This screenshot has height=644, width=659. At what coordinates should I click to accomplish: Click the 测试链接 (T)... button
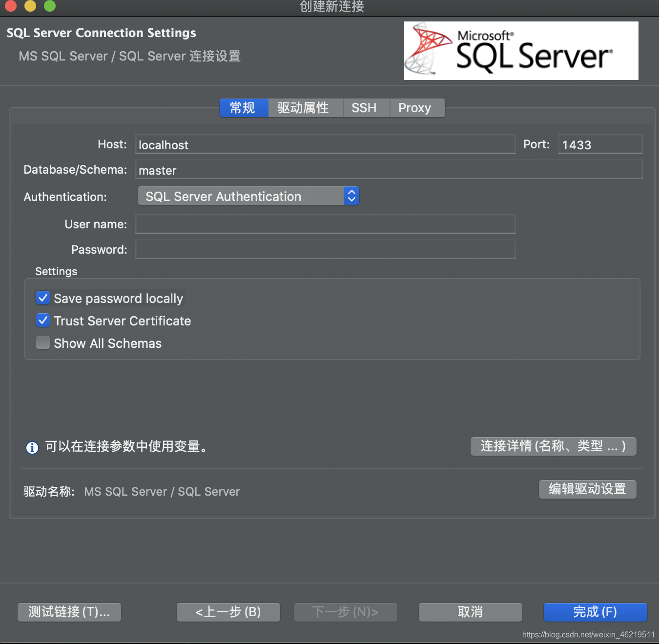[x=69, y=612]
